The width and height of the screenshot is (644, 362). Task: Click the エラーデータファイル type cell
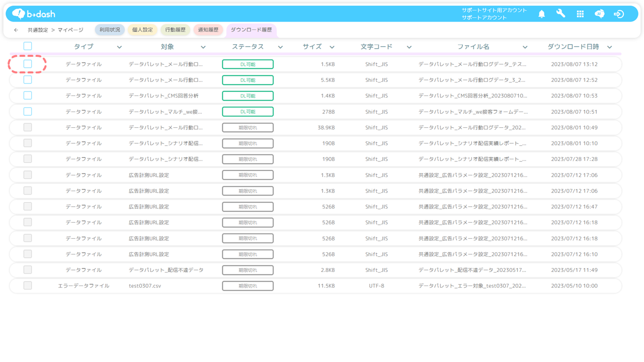pos(84,286)
